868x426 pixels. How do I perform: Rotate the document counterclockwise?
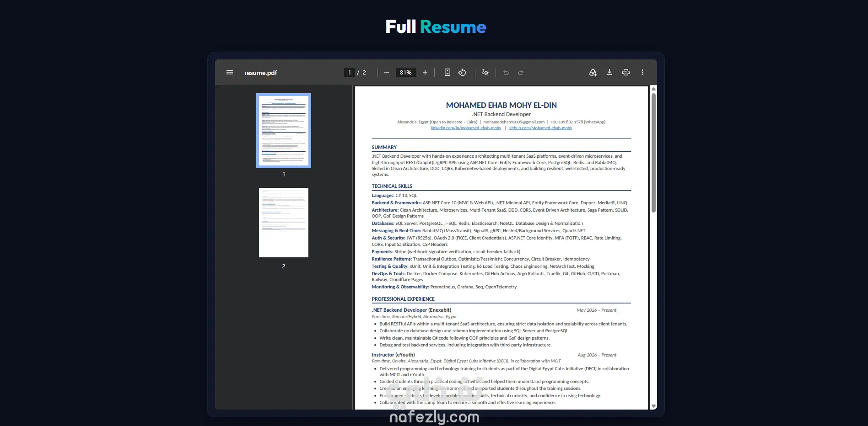pos(462,72)
